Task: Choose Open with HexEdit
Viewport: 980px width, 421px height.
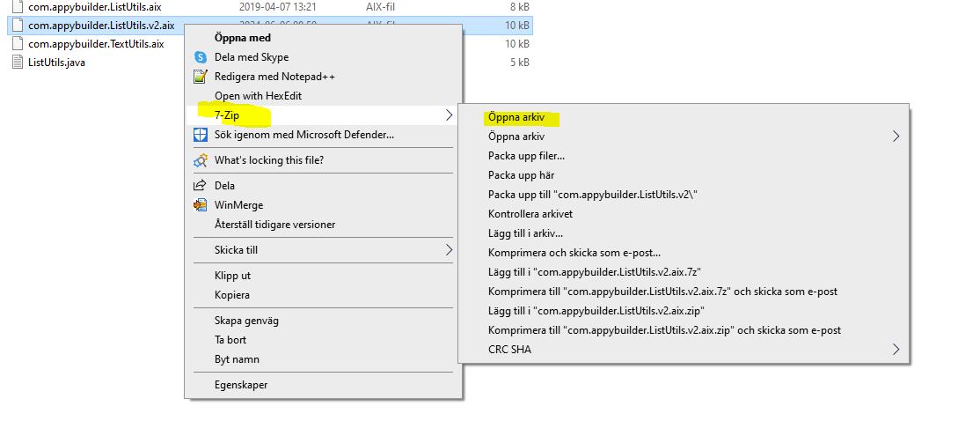Action: pyautogui.click(x=258, y=96)
